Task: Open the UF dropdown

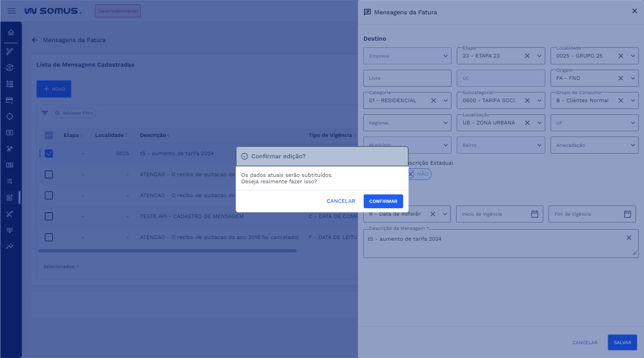Action: tap(632, 123)
